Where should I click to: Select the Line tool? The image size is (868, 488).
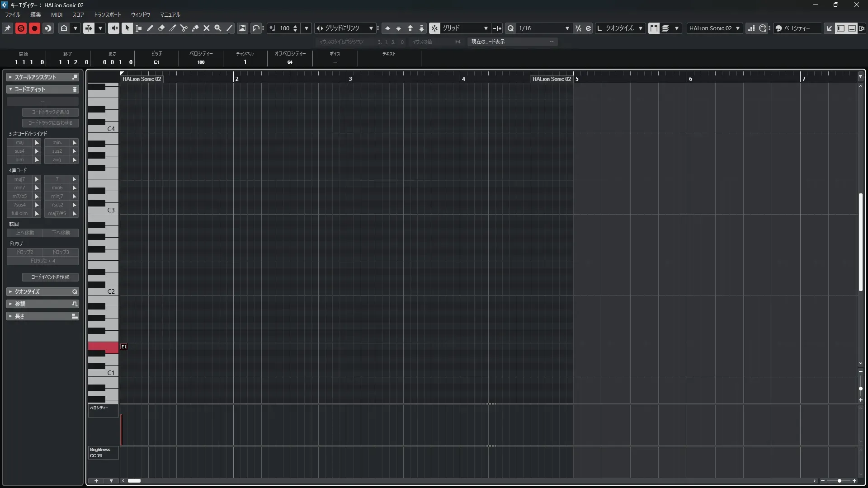point(229,28)
